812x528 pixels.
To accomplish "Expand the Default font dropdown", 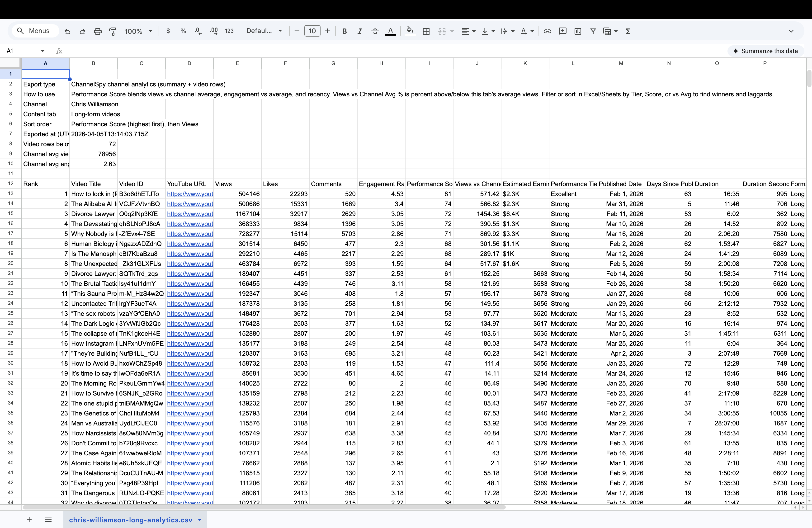I will pyautogui.click(x=264, y=31).
